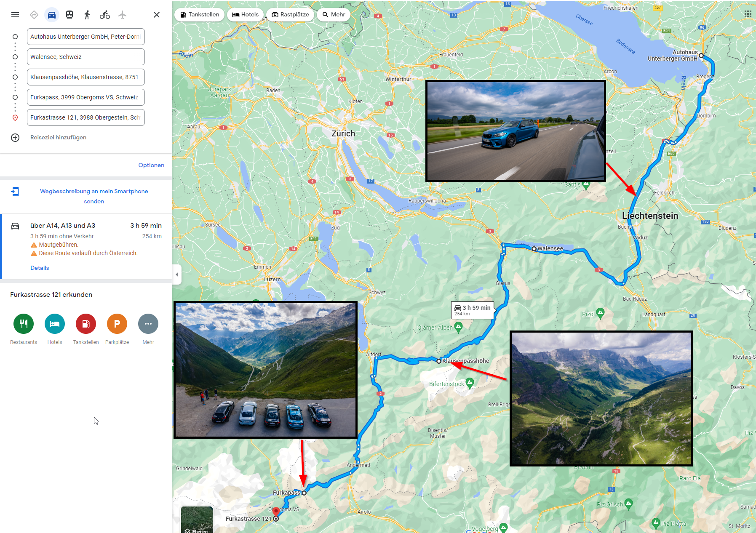Screen dimensions: 756x533
Task: Click Piz Grisch marker
Action: pos(629,503)
